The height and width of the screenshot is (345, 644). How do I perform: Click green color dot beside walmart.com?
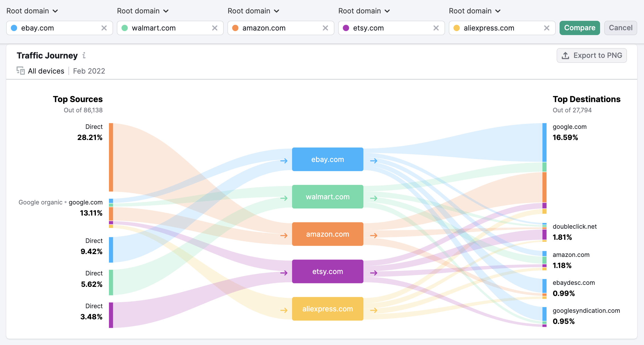point(125,28)
